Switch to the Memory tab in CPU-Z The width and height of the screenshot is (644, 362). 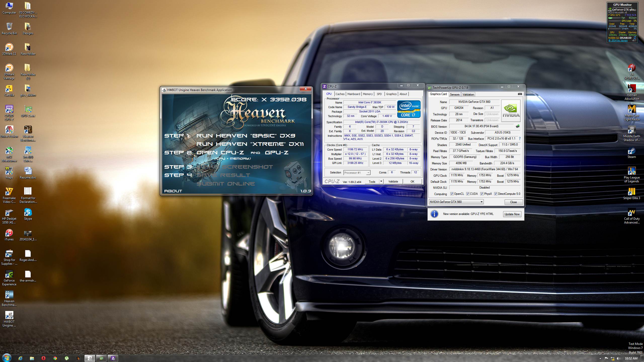(x=368, y=94)
